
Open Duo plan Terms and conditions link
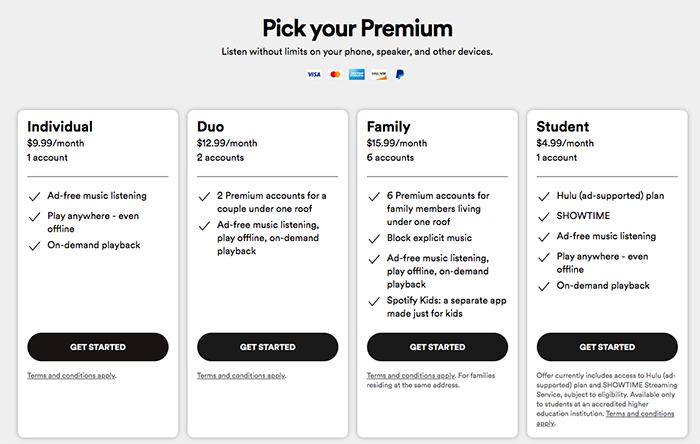pos(241,375)
